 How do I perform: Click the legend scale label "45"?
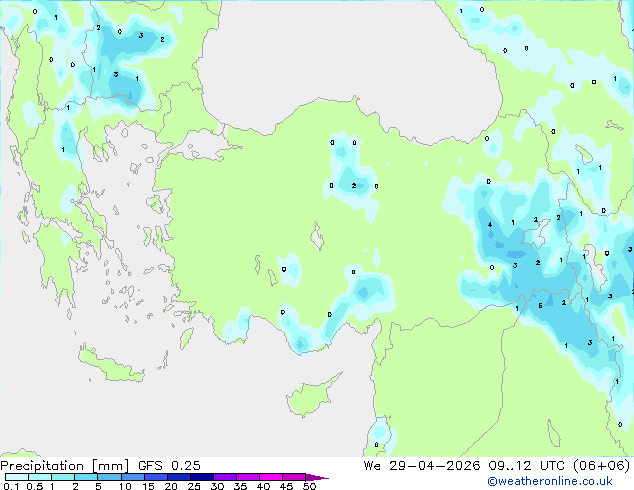(286, 486)
